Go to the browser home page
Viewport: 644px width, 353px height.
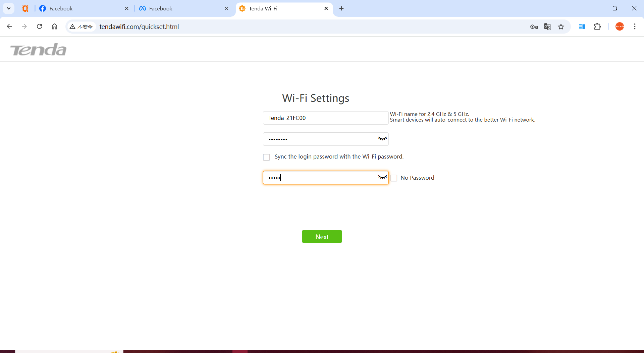click(54, 27)
